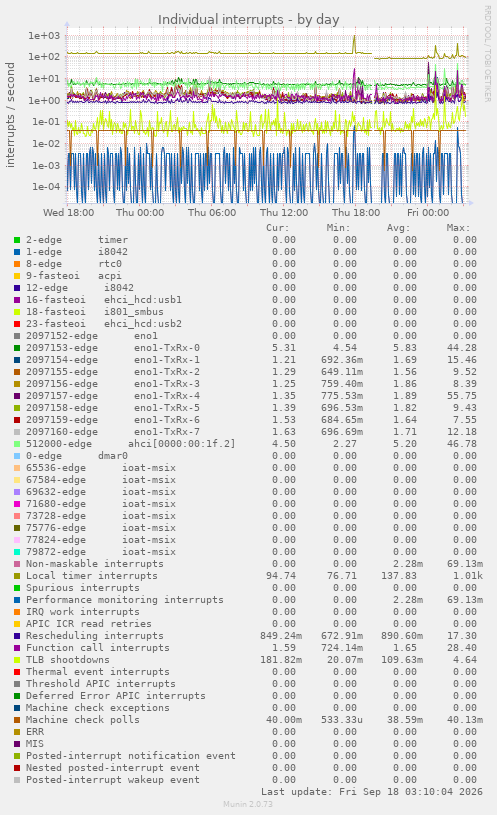Click the Thu 12:00 time axis label
Screen dimensions: 497x815
[x=284, y=213]
